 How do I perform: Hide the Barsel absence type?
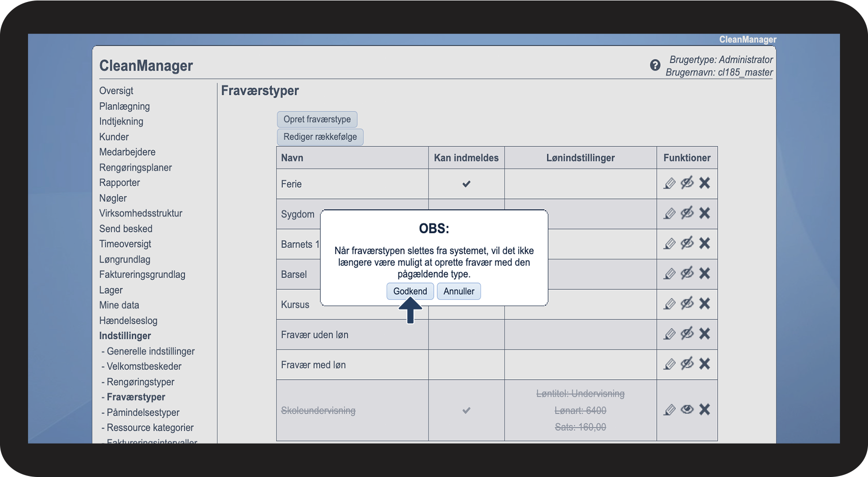(x=687, y=273)
